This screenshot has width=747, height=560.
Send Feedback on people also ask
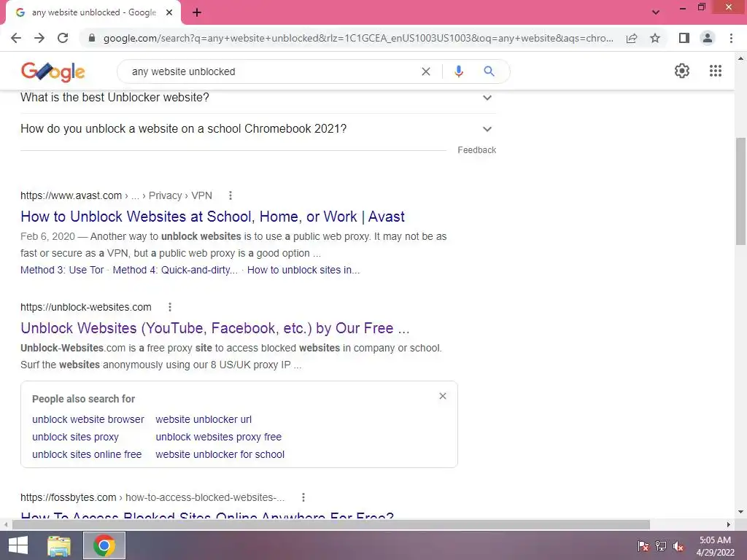click(476, 150)
